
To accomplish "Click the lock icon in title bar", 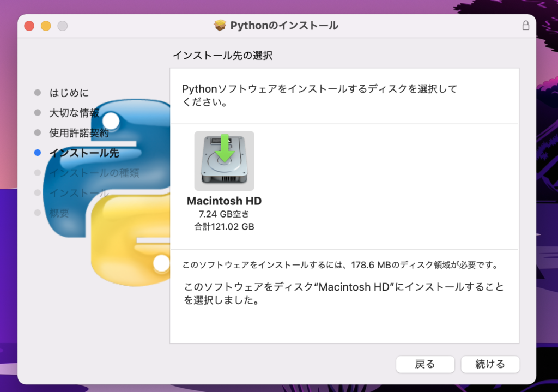I will [x=526, y=26].
